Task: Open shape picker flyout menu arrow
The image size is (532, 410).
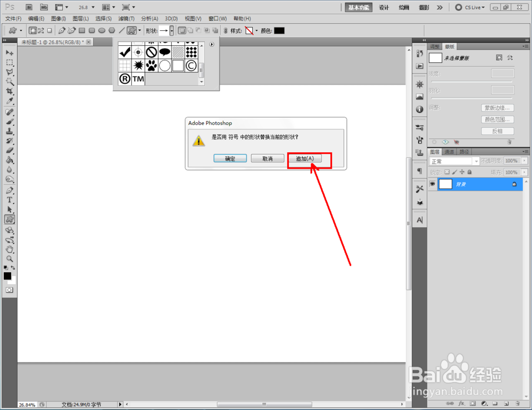Action: pos(212,44)
